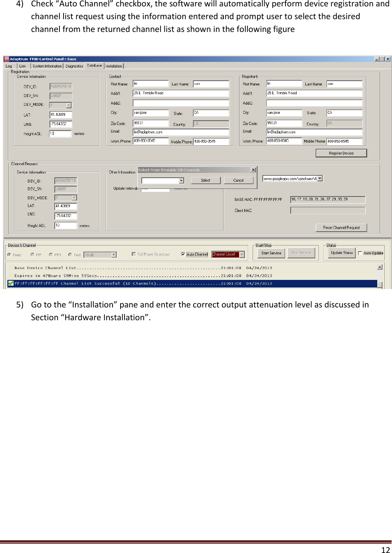Click the Contact Email field
Viewport: 392px width, 553px height.
tap(181, 132)
